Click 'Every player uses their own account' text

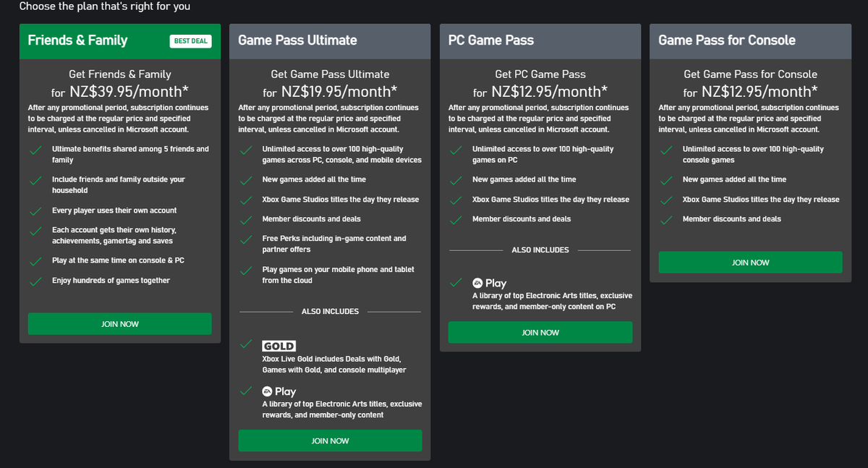(x=114, y=210)
